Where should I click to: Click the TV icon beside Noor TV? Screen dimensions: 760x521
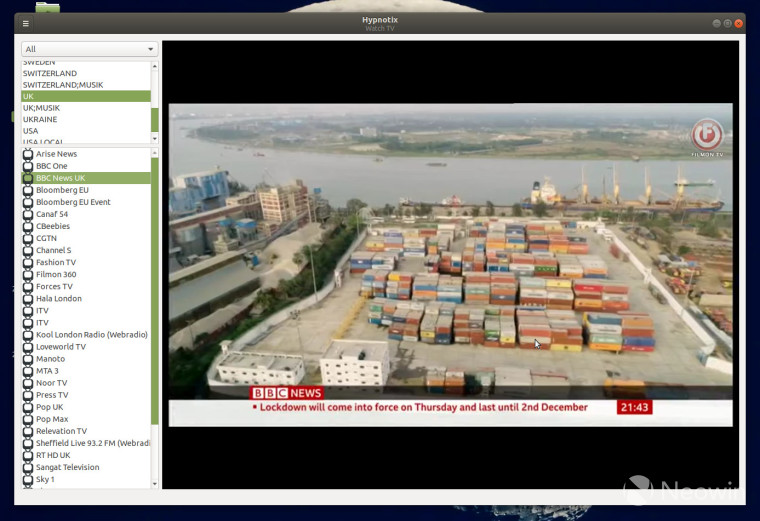(x=28, y=383)
